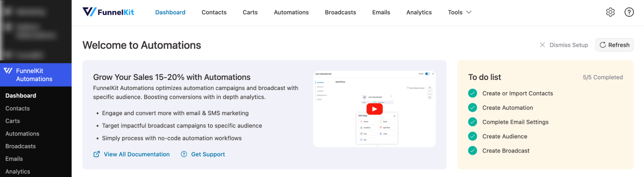Expand the Tools dropdown menu
644x177 pixels.
point(459,12)
